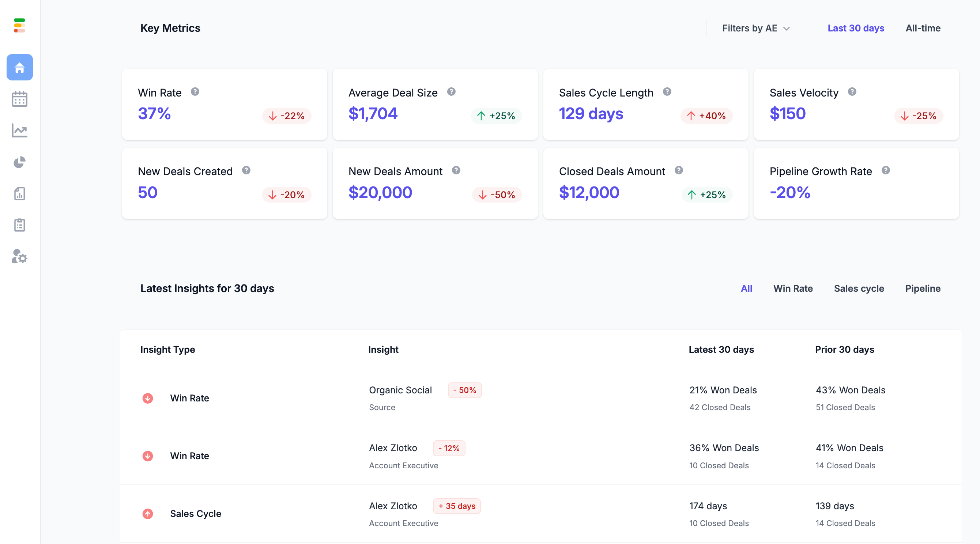Click the calendar icon in sidebar
Screen dimensions: 980x544
coord(20,98)
